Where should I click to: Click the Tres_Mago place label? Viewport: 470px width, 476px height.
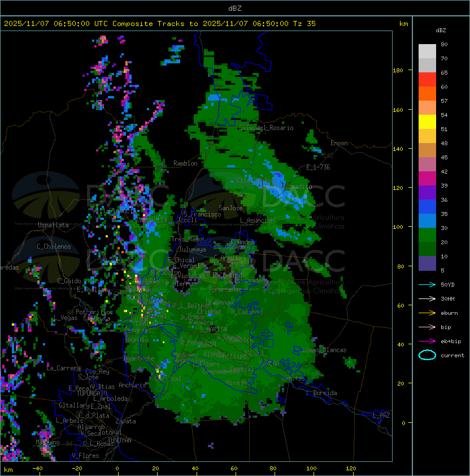(186, 239)
